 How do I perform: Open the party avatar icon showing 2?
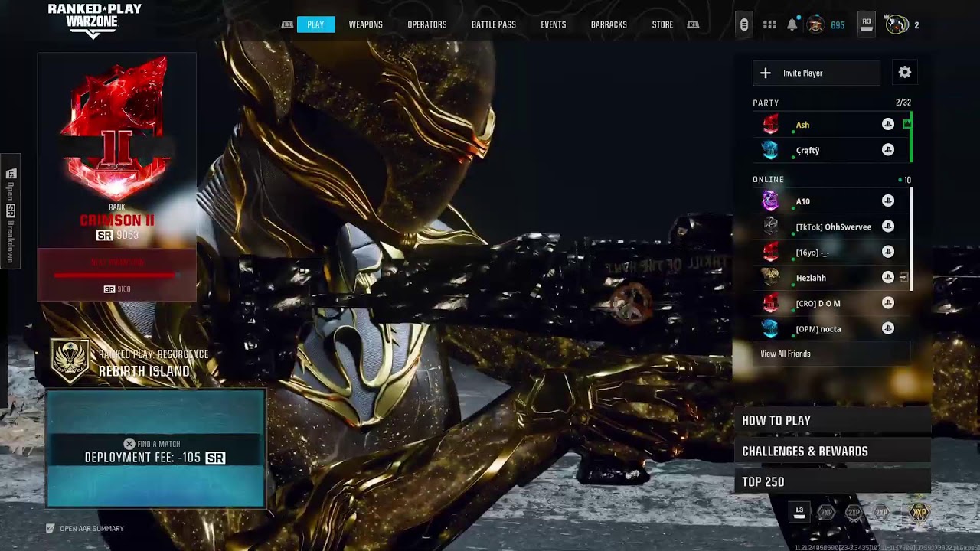click(x=897, y=24)
